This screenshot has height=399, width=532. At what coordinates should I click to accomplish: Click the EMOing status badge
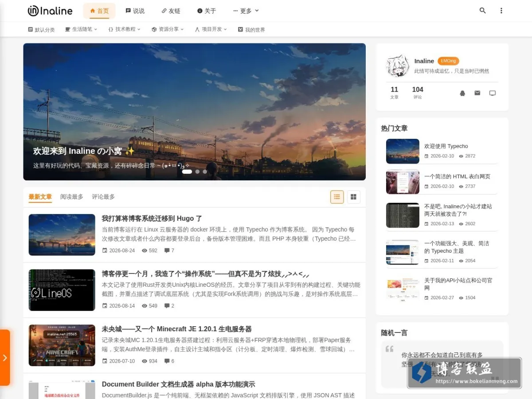coord(448,61)
